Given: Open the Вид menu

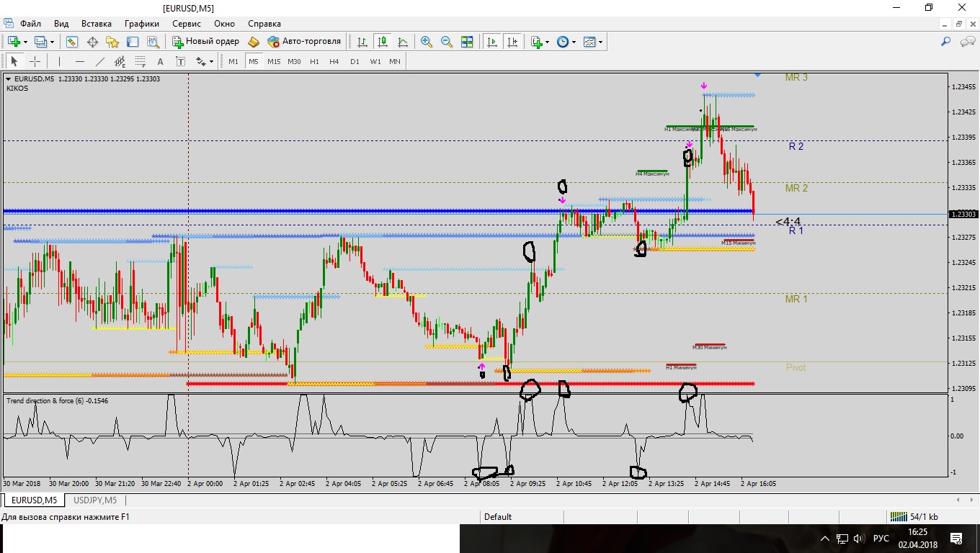Looking at the screenshot, I should pos(61,24).
